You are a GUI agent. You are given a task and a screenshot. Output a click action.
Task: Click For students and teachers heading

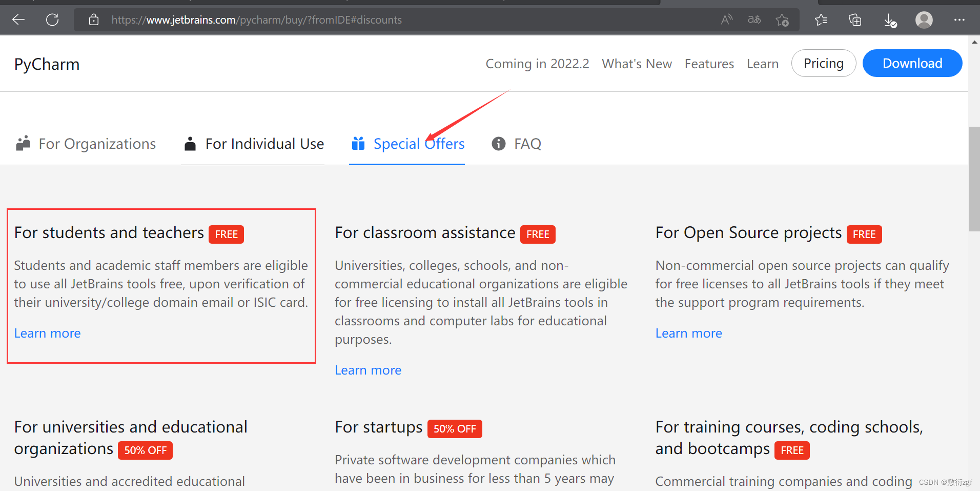109,233
